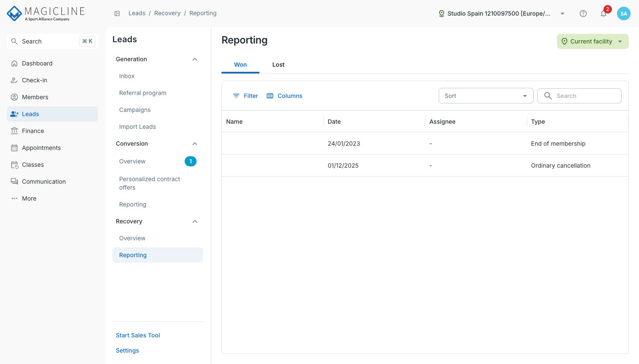Open Campaigns under Generation
Image resolution: width=639 pixels, height=364 pixels.
135,110
